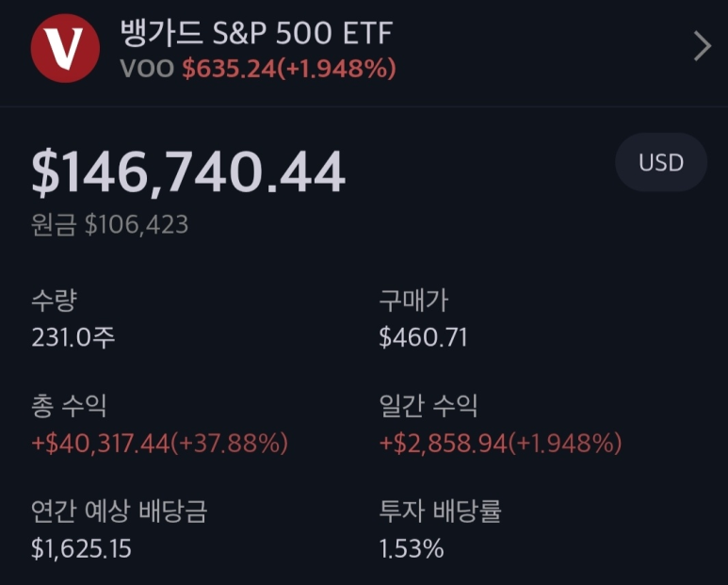Image resolution: width=728 pixels, height=585 pixels.
Task: Click the 총 수익 label
Action: pyautogui.click(x=69, y=406)
